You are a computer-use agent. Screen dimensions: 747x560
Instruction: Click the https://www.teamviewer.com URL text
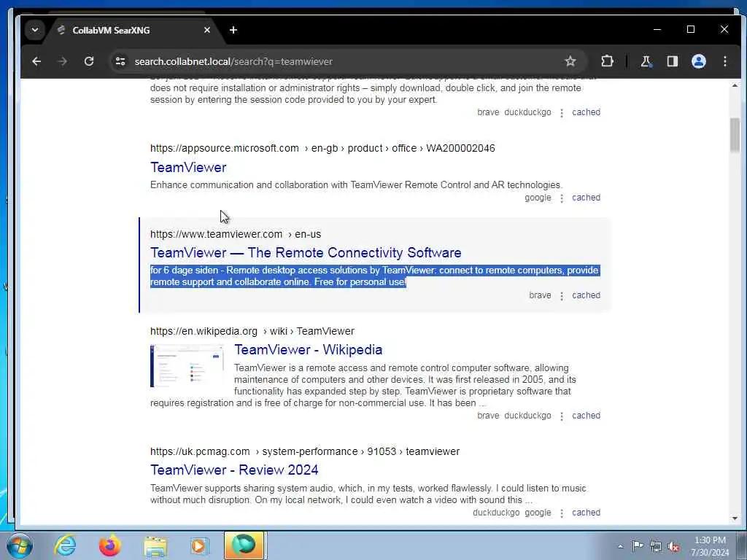216,234
